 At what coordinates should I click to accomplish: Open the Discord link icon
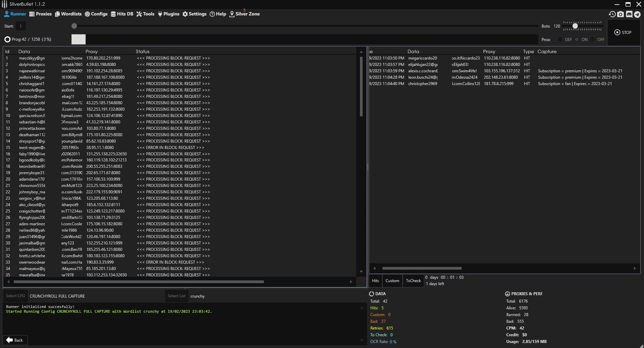[629, 14]
